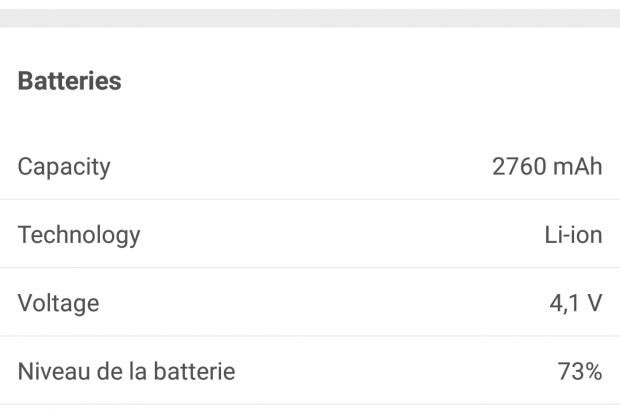Click the Batteries section heading
This screenshot has height=410, width=620.
tap(70, 82)
